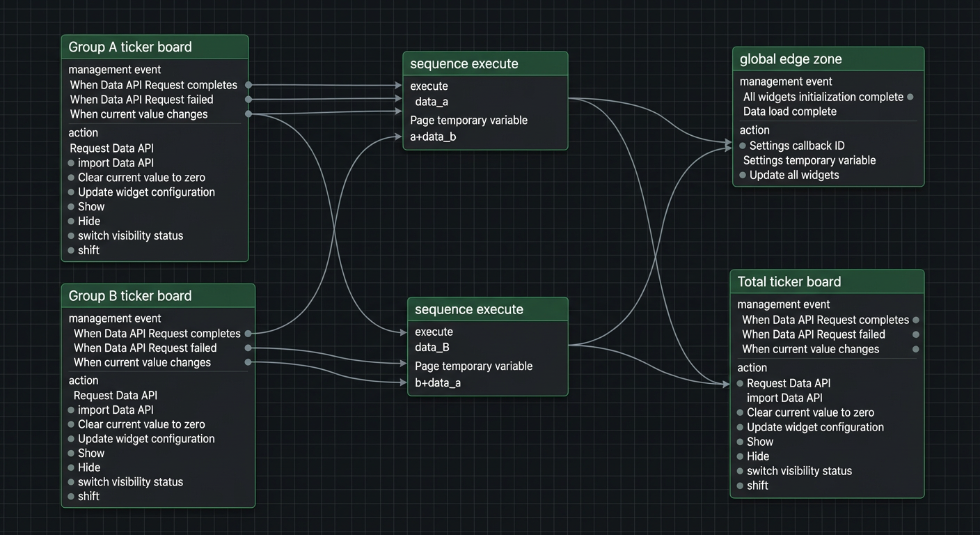Click 'Update widget configuration' in Group A board

point(146,192)
